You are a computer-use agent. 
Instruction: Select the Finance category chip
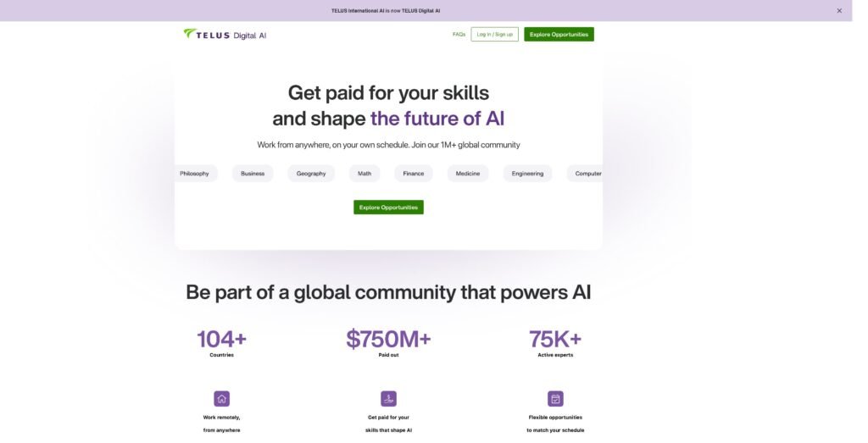coord(414,174)
